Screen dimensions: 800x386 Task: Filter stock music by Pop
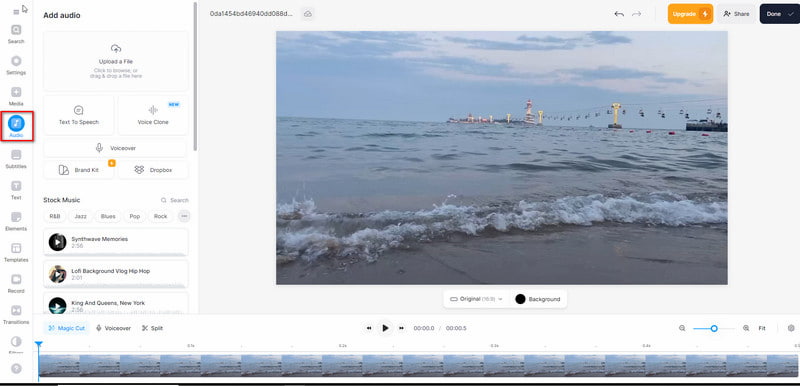pyautogui.click(x=135, y=216)
